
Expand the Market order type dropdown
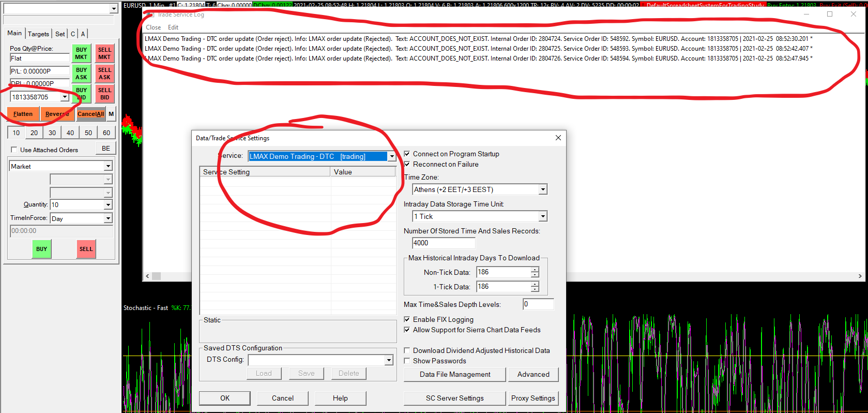[108, 166]
